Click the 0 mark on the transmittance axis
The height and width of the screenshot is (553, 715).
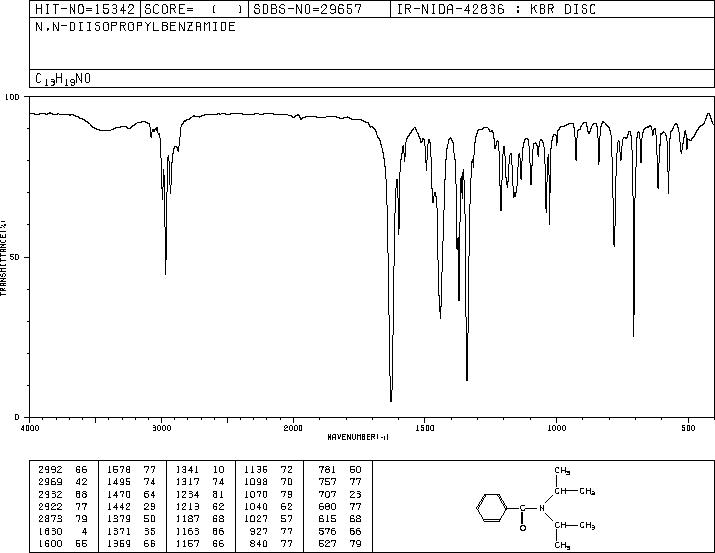tap(16, 417)
